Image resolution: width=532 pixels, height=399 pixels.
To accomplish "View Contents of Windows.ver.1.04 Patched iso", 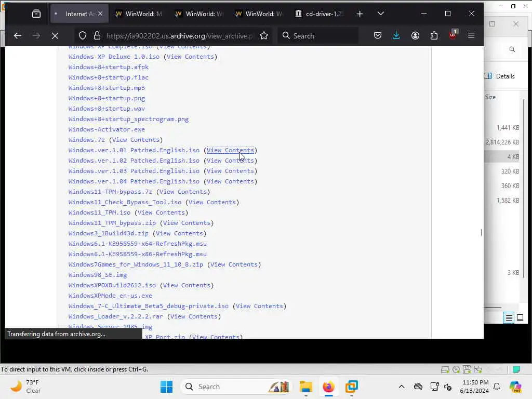I will click(x=230, y=181).
